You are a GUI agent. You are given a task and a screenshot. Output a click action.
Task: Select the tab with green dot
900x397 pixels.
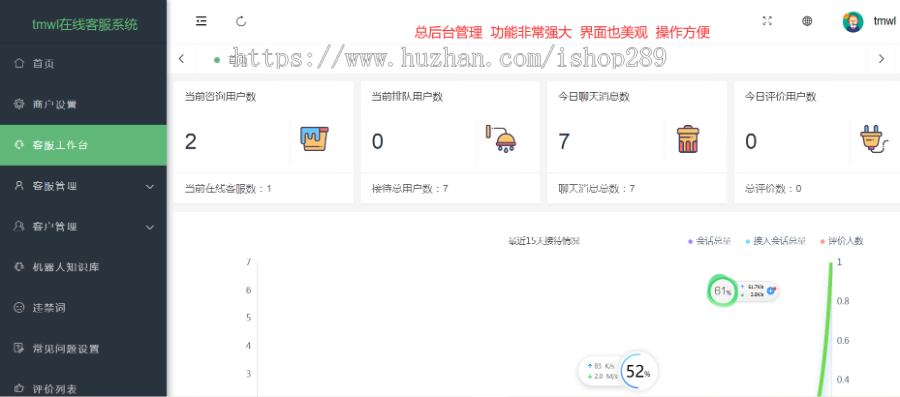(230, 59)
